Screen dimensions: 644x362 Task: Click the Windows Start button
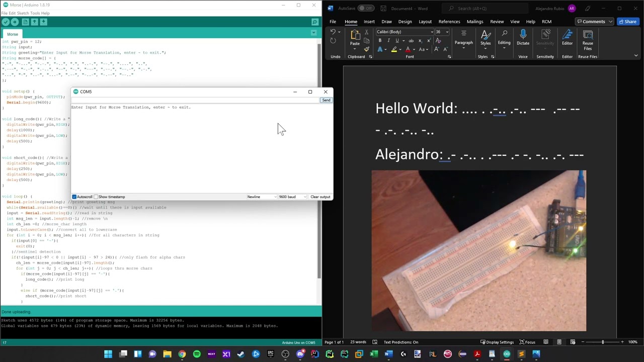tap(108, 354)
